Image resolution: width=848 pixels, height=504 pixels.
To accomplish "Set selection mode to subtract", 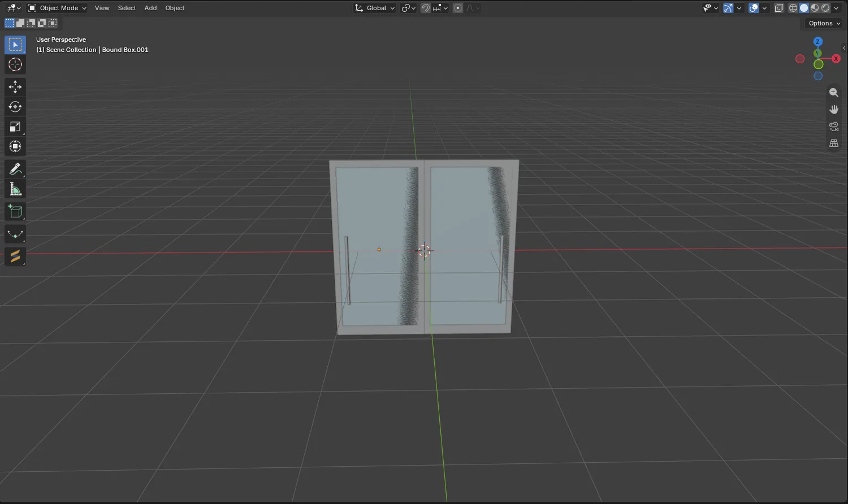I will click(x=31, y=23).
